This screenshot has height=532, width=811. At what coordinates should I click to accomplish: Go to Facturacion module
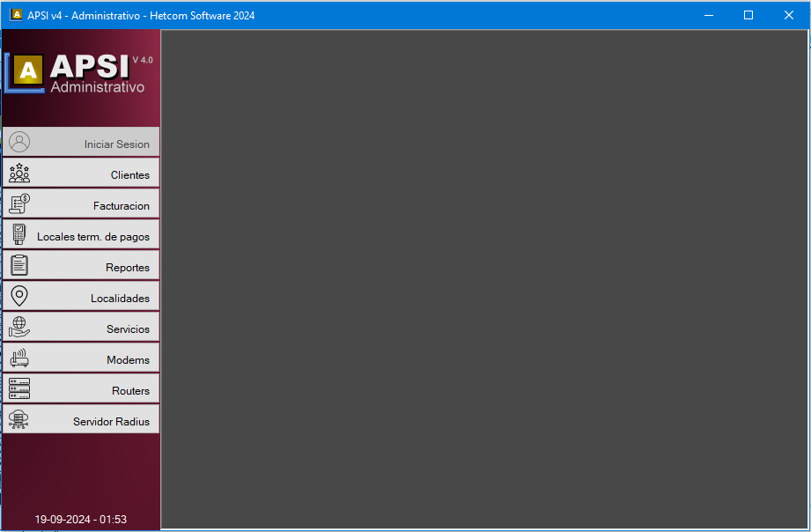(x=121, y=205)
